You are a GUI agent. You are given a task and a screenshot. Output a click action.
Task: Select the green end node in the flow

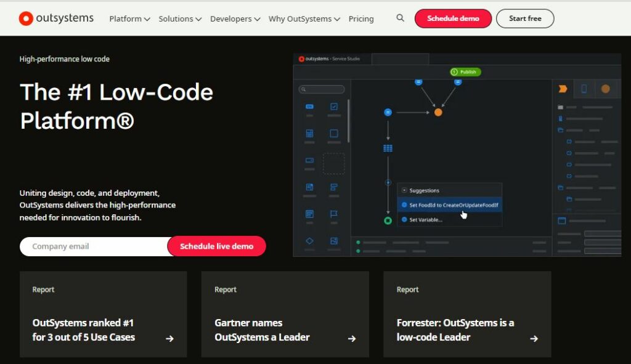388,220
